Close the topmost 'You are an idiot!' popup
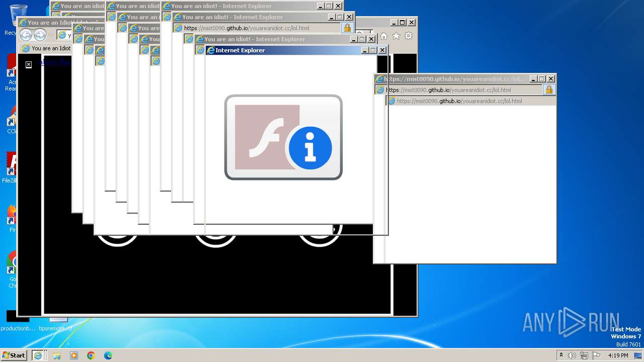The height and width of the screenshot is (362, 644). [338, 6]
